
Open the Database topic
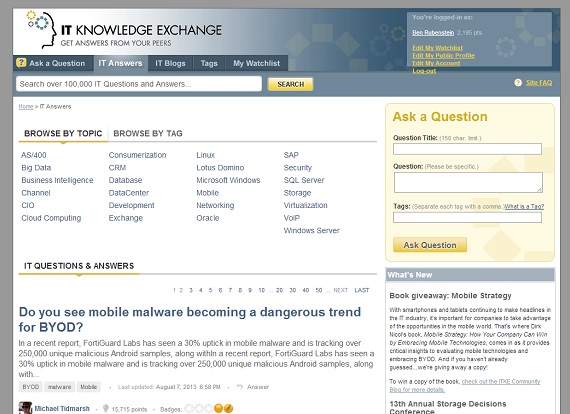tap(125, 180)
